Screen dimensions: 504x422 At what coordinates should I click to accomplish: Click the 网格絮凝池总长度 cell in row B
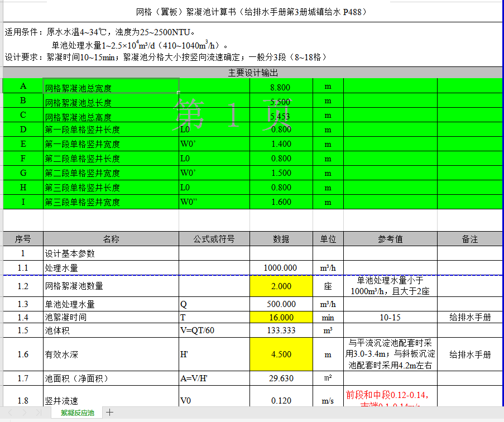click(111, 100)
